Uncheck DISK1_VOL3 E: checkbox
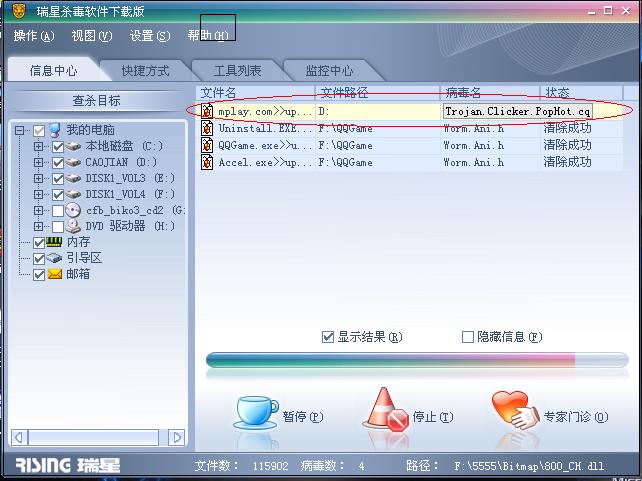The height and width of the screenshot is (481, 642). point(58,178)
